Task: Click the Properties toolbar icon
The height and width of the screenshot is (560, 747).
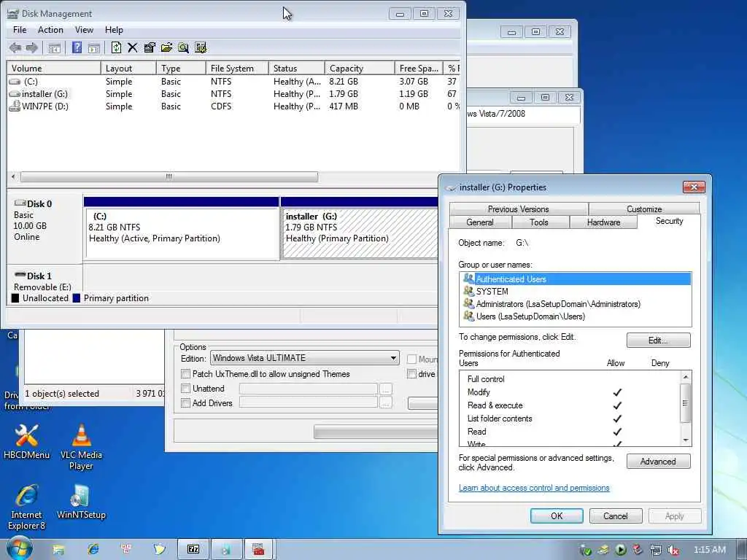Action: click(x=150, y=47)
